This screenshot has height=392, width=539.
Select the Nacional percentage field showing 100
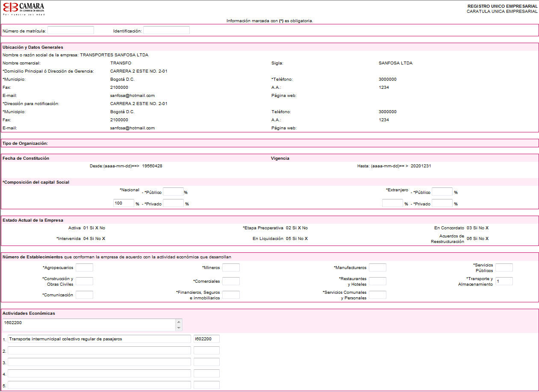(124, 203)
